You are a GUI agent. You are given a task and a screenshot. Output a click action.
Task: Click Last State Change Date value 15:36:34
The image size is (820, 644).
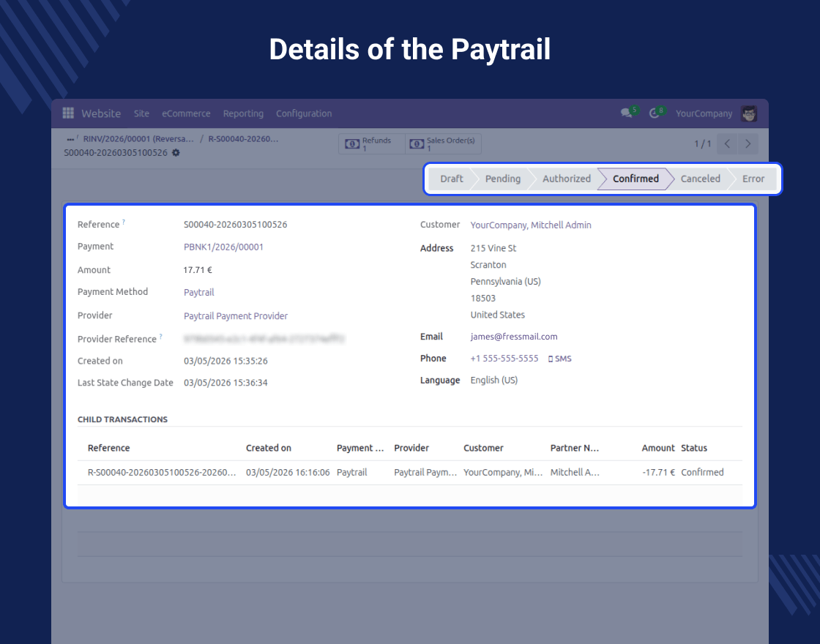(225, 383)
